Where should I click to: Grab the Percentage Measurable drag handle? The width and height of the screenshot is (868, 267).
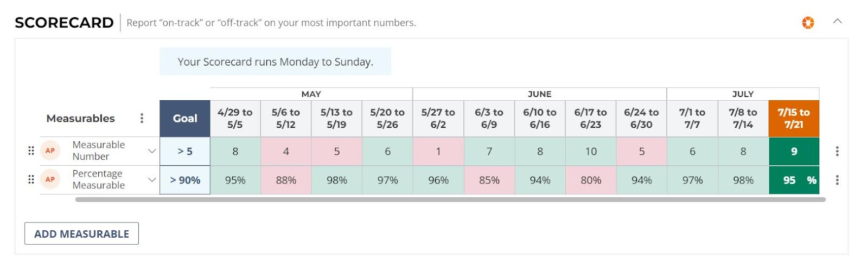tap(31, 179)
